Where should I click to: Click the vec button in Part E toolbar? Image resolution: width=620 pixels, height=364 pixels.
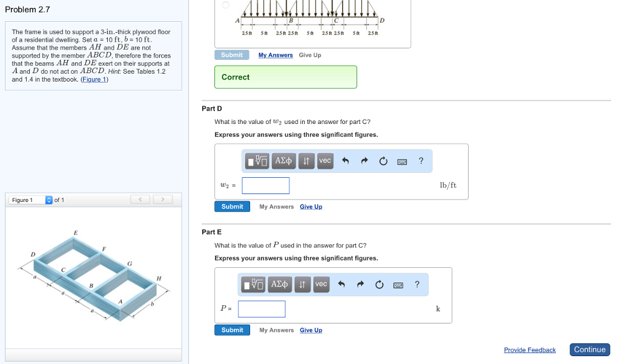[x=321, y=284]
